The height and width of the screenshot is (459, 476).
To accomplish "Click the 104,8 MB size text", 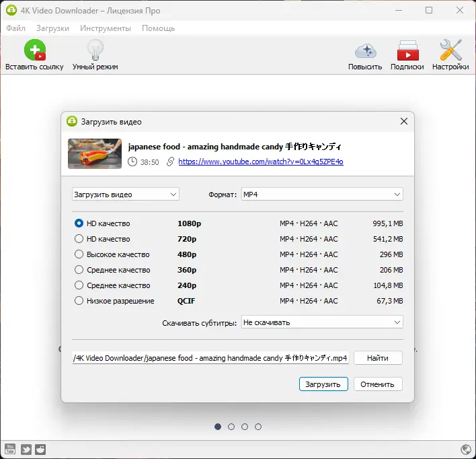I will (x=388, y=285).
